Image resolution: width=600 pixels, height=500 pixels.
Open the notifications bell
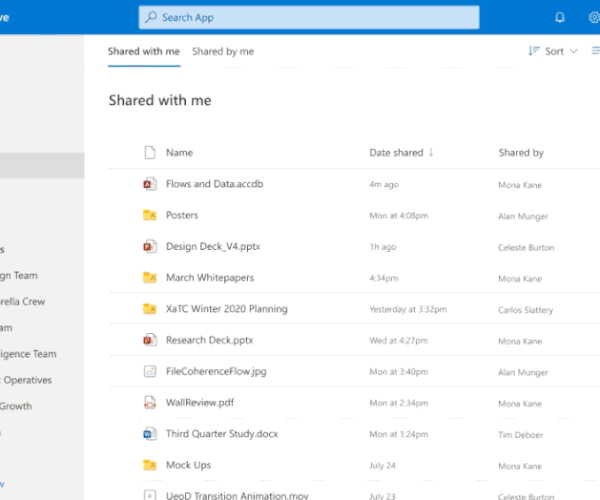560,17
